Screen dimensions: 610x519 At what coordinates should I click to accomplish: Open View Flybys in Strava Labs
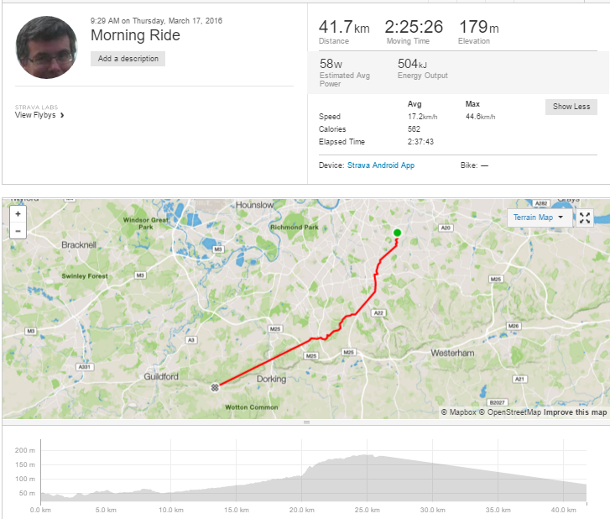coord(35,115)
